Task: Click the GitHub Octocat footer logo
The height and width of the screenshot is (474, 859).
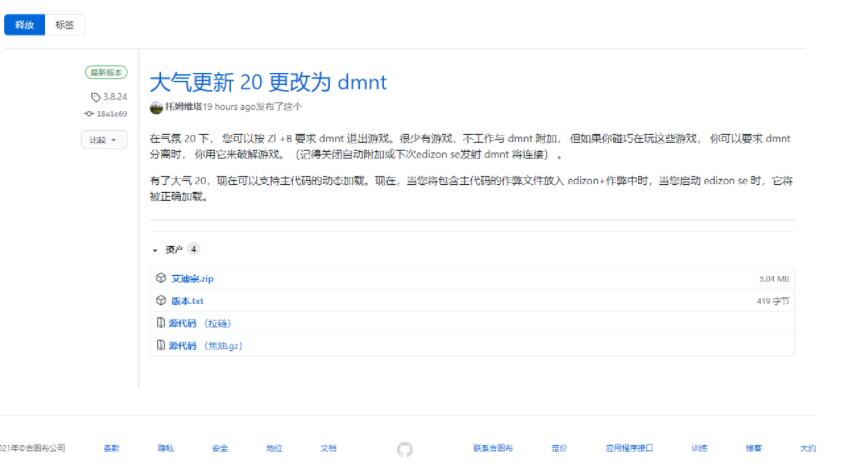Action: [x=405, y=450]
